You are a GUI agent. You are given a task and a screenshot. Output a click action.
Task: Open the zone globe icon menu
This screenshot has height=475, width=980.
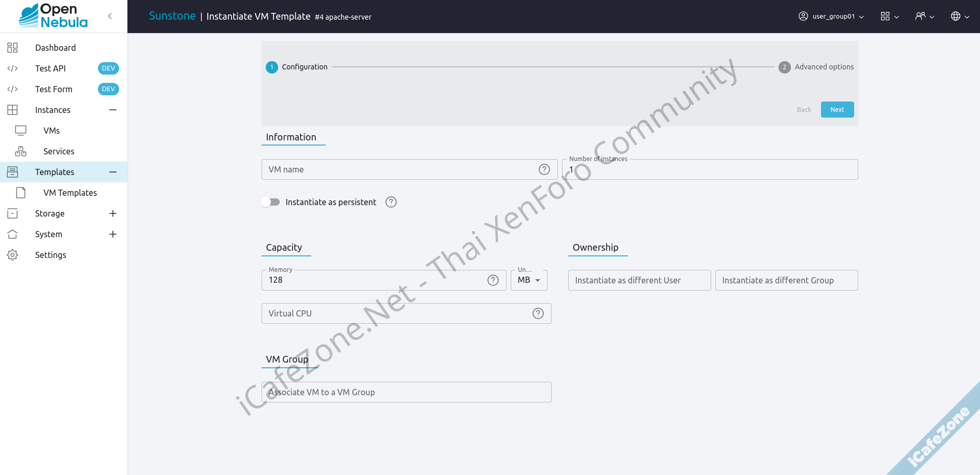coord(959,17)
